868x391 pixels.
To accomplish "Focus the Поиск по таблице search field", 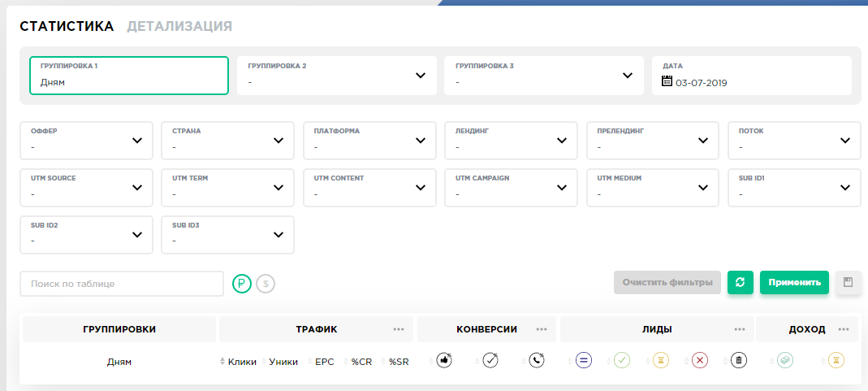I will pyautogui.click(x=122, y=284).
